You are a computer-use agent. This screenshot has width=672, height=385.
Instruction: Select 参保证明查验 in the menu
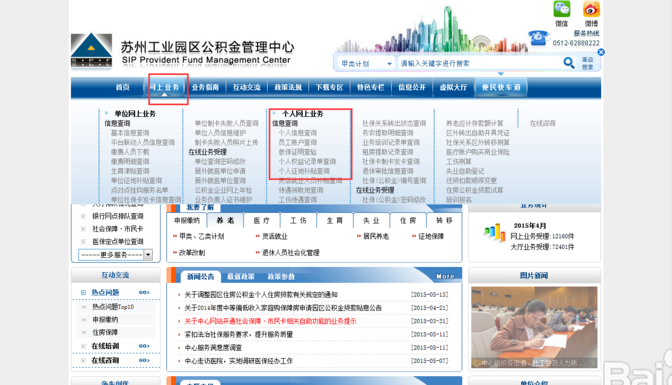(297, 152)
